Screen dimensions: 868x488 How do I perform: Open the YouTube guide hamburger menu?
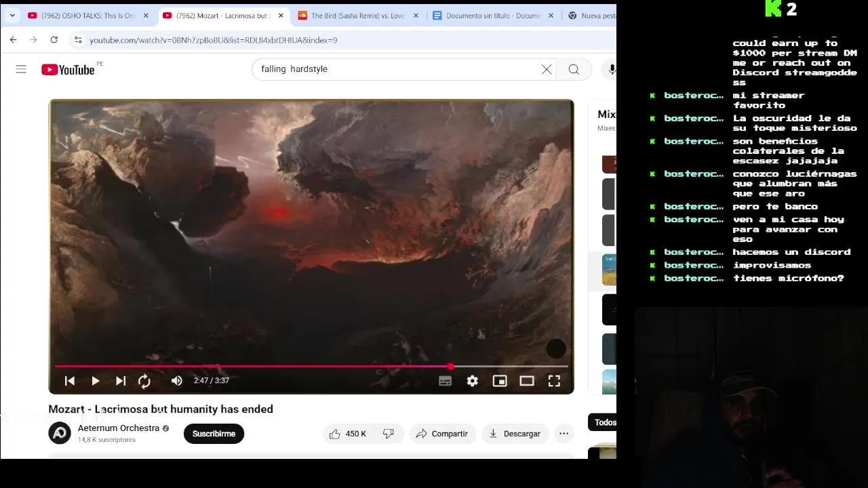point(21,69)
